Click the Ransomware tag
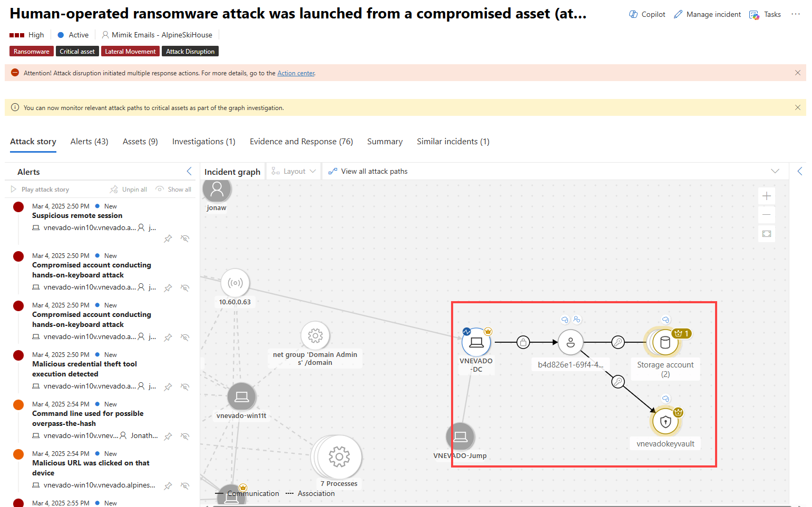This screenshot has width=812, height=507. coord(32,52)
